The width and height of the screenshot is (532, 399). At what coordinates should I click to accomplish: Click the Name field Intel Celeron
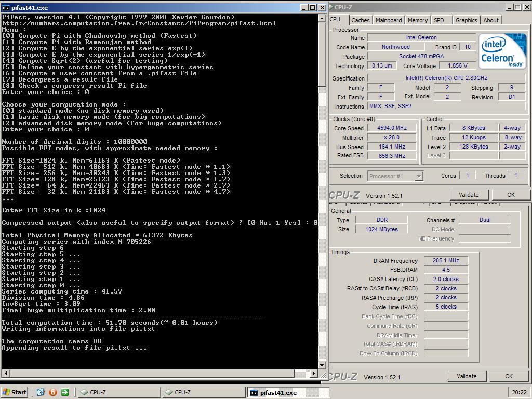coord(421,37)
